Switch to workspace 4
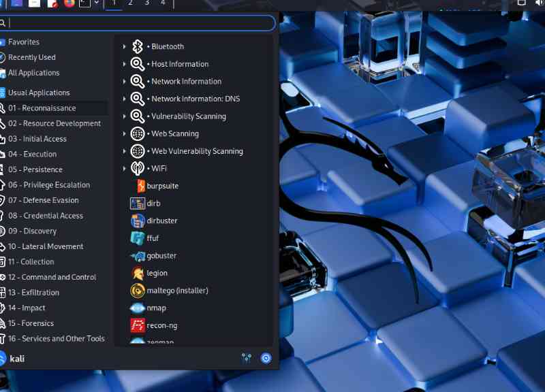The height and width of the screenshot is (392, 545). pos(163,3)
